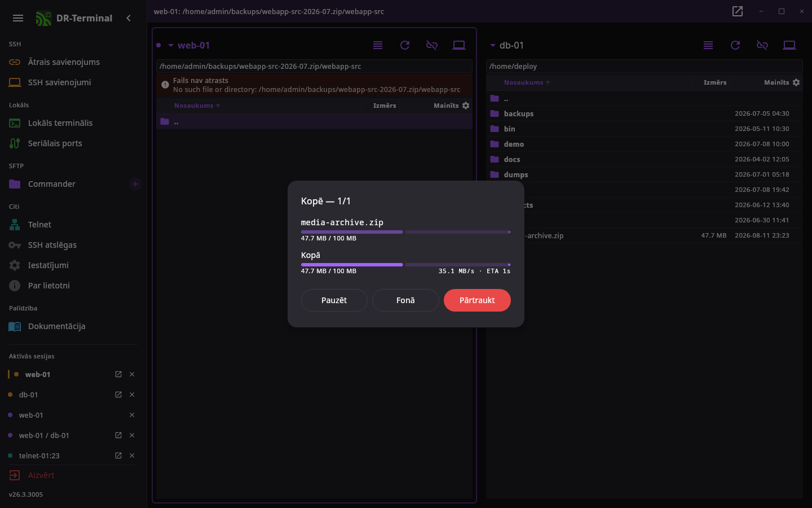The image size is (812, 508).
Task: Pop out window using the title bar icon
Action: click(x=738, y=11)
